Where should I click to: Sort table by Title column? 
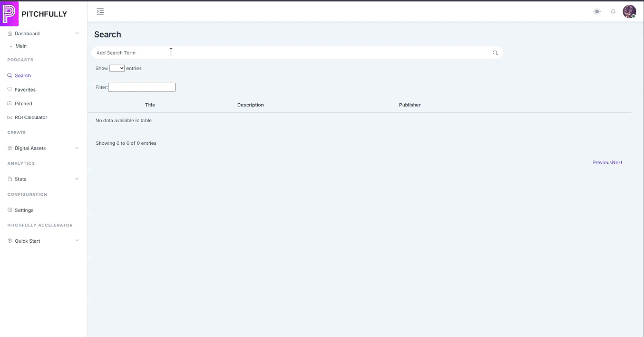pyautogui.click(x=150, y=105)
